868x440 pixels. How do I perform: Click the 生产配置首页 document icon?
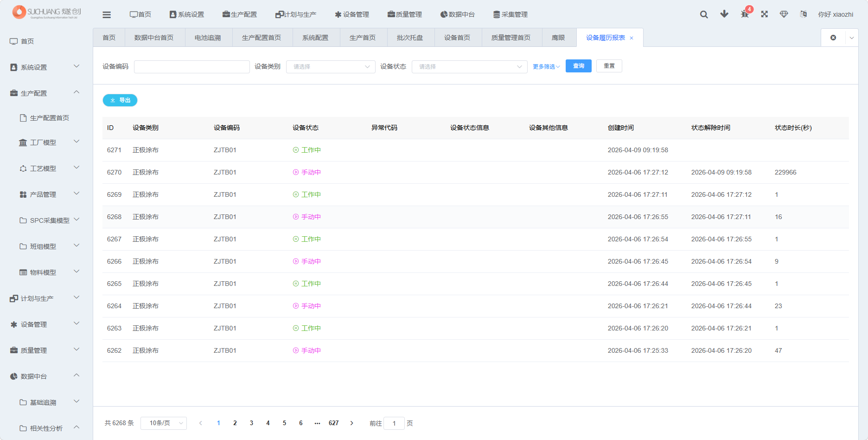23,118
